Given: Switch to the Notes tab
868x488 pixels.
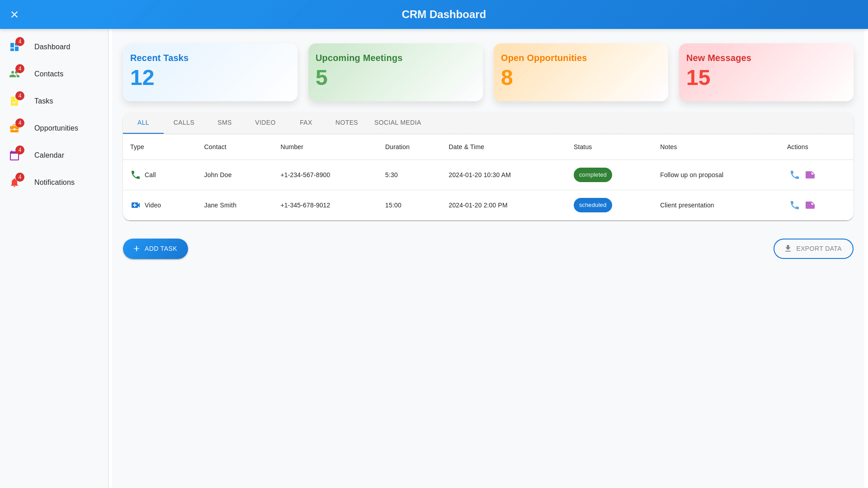Looking at the screenshot, I should [346, 122].
